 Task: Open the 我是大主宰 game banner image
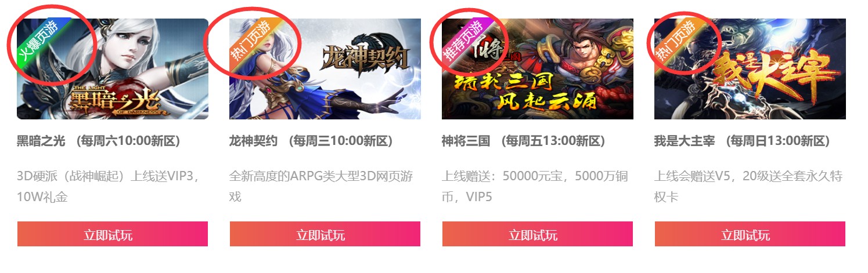coord(750,69)
